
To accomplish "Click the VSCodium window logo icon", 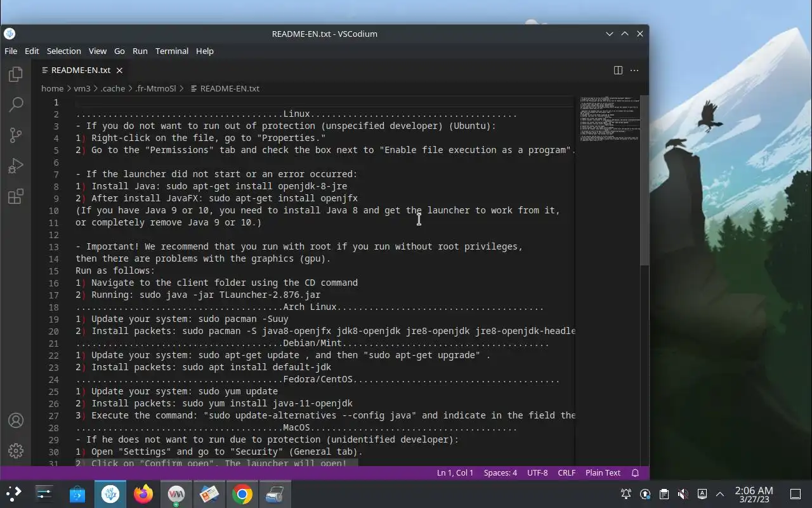I will point(10,34).
